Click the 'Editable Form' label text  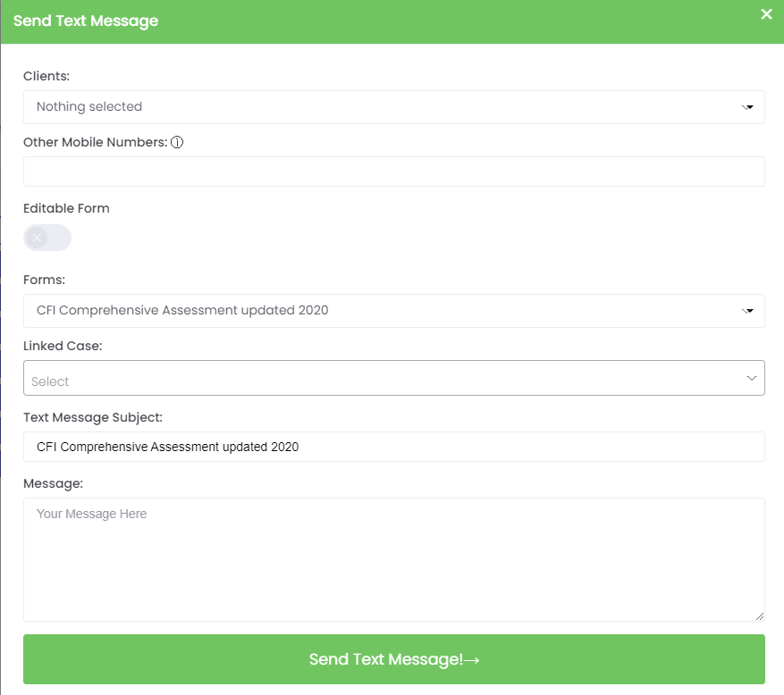(66, 208)
